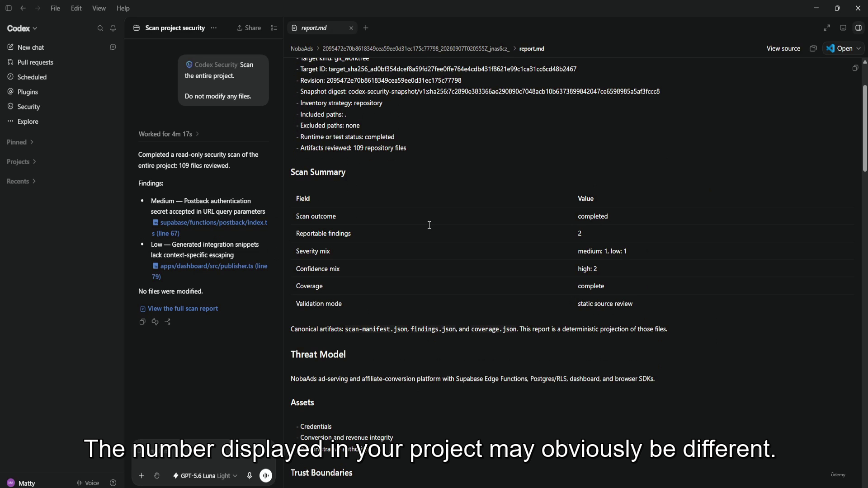868x488 pixels.
Task: Add a new tab with plus icon
Action: pyautogui.click(x=366, y=28)
